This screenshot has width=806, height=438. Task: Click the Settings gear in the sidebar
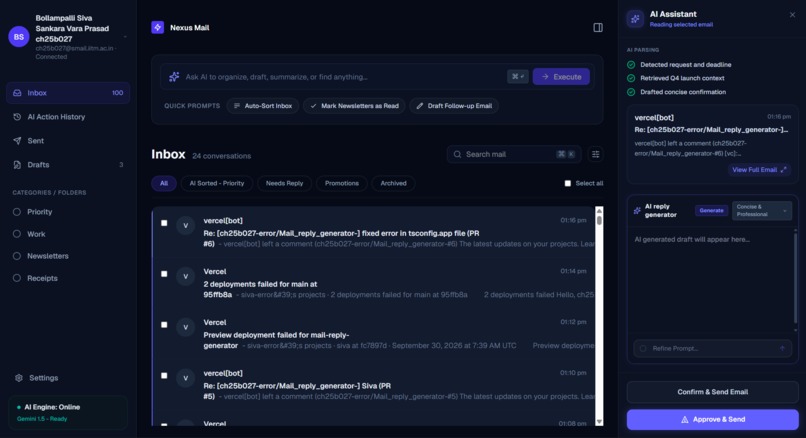[19, 377]
